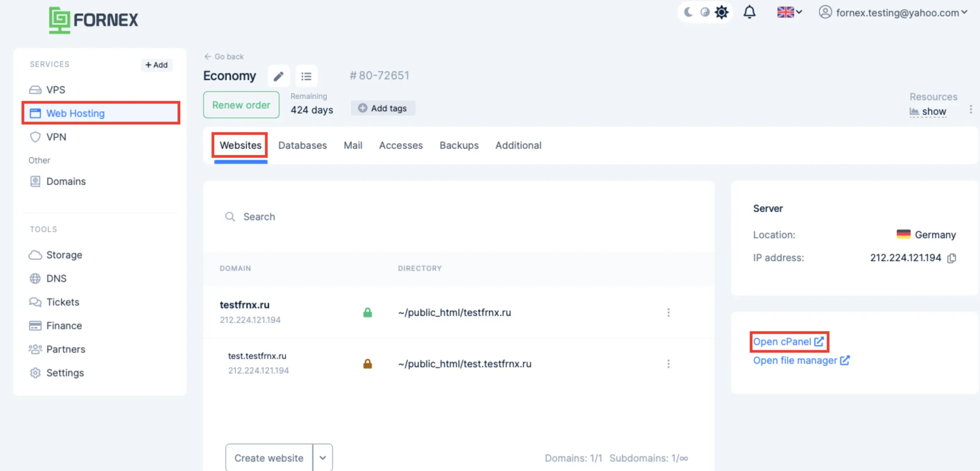Open notifications bell

(x=749, y=12)
